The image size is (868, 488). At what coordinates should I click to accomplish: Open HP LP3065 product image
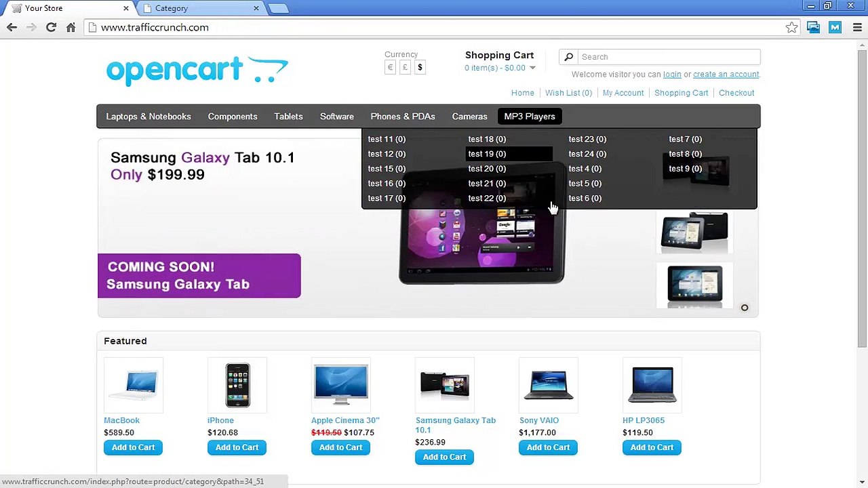pyautogui.click(x=652, y=385)
